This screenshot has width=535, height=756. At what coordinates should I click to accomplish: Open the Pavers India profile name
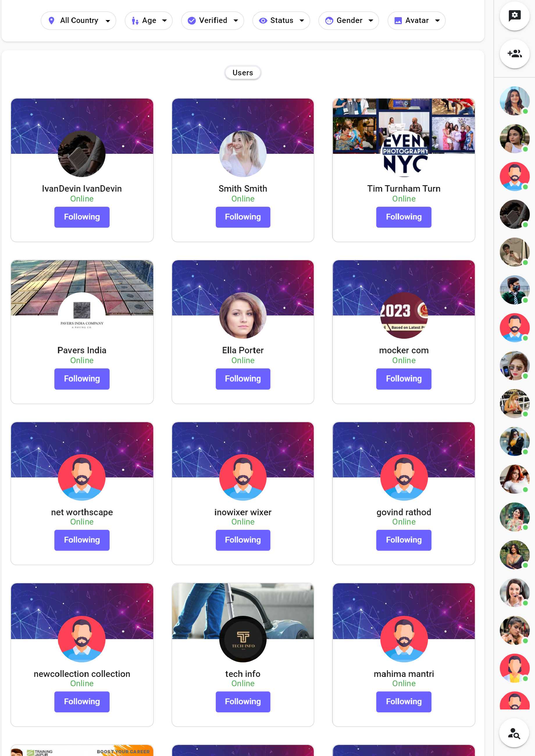[82, 350]
